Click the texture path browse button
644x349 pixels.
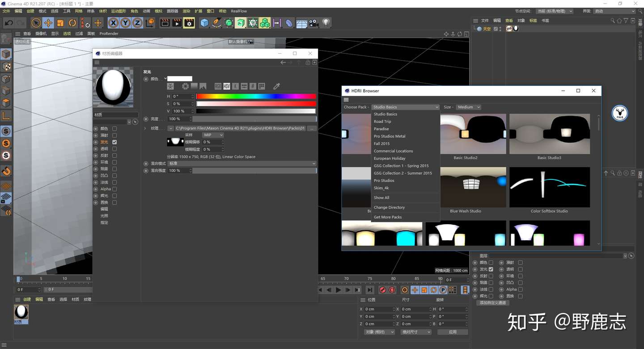point(312,128)
